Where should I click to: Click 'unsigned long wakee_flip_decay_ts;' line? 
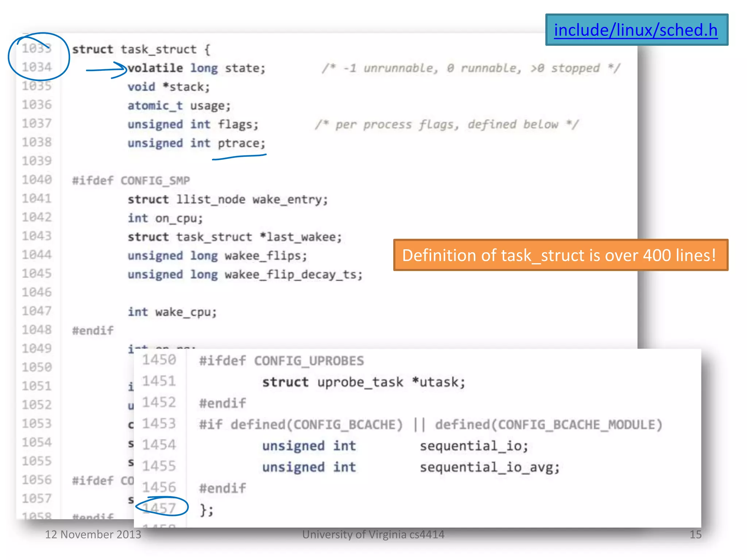[245, 275]
